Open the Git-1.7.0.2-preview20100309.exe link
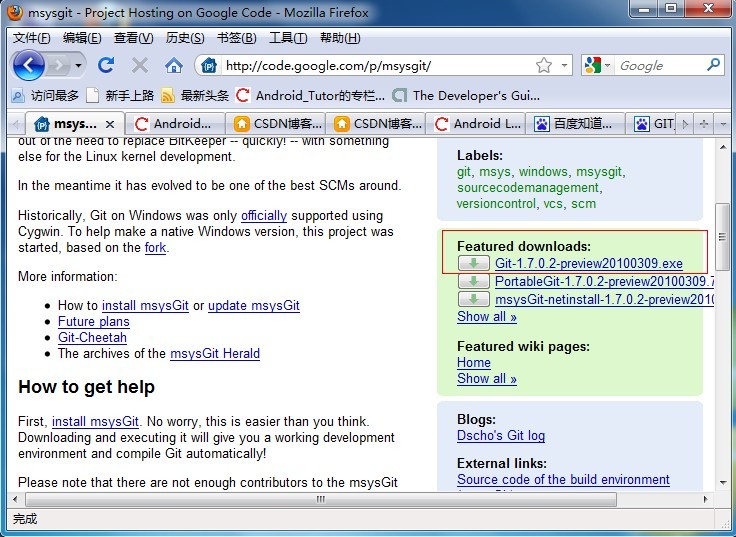 pos(589,263)
